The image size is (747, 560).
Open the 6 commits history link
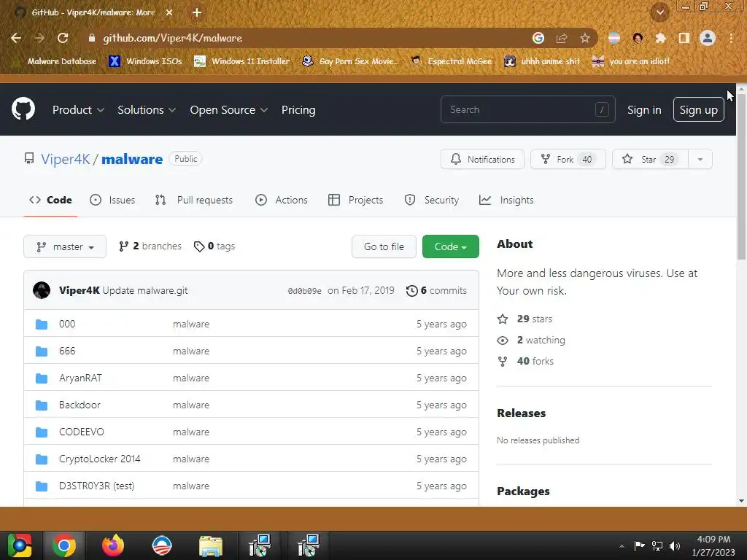pyautogui.click(x=436, y=290)
